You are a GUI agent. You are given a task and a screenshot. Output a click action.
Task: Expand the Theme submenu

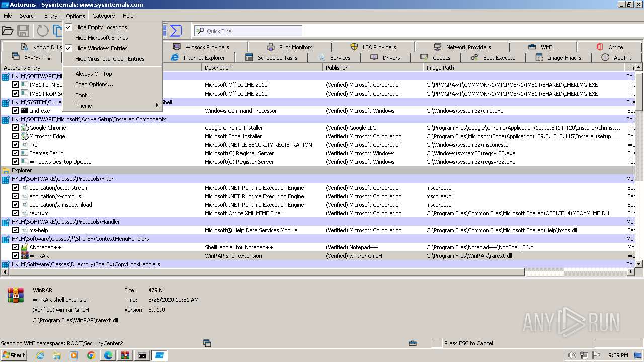(x=112, y=106)
